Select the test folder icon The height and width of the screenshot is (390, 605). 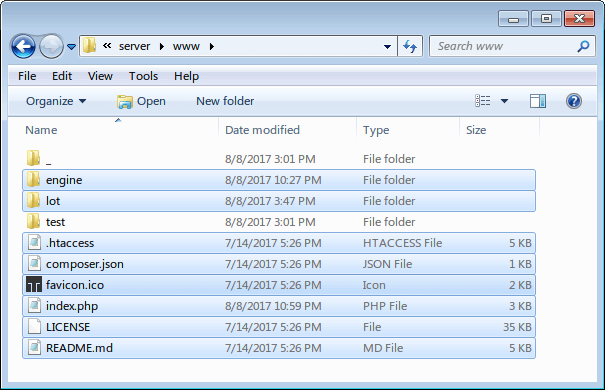(x=34, y=221)
